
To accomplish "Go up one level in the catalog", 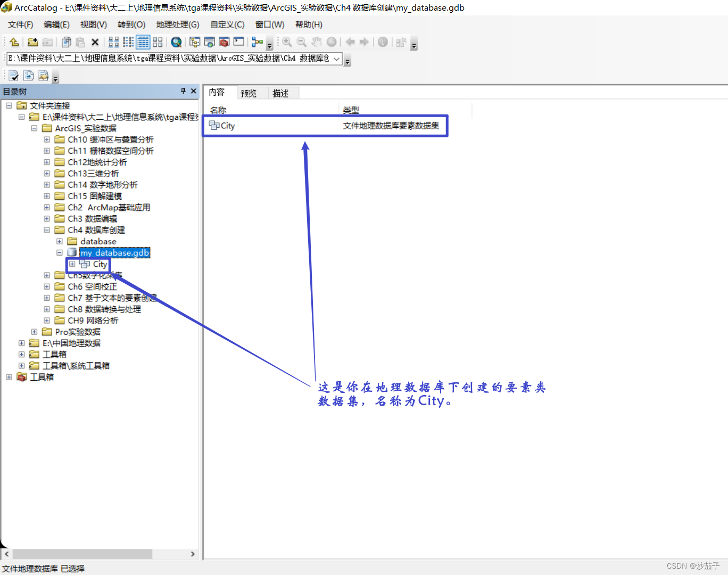I will 14,42.
